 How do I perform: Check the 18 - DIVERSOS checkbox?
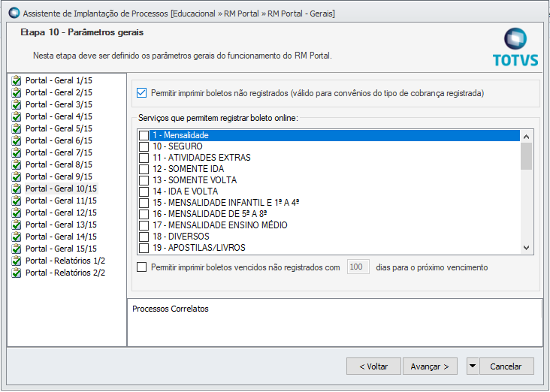coord(144,237)
